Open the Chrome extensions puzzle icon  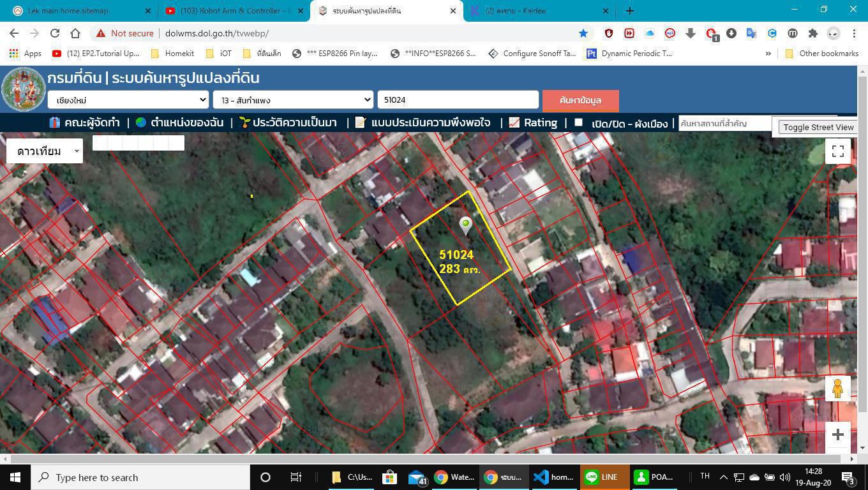(812, 33)
